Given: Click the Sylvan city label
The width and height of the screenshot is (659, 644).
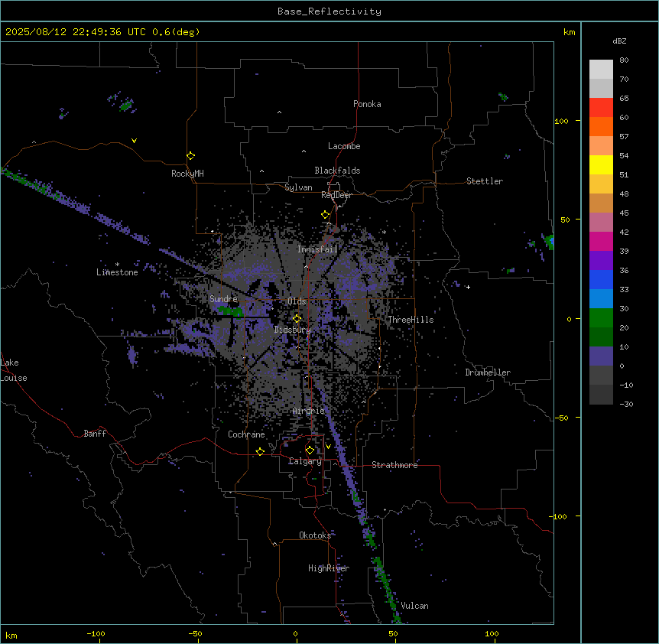Looking at the screenshot, I should tap(298, 187).
